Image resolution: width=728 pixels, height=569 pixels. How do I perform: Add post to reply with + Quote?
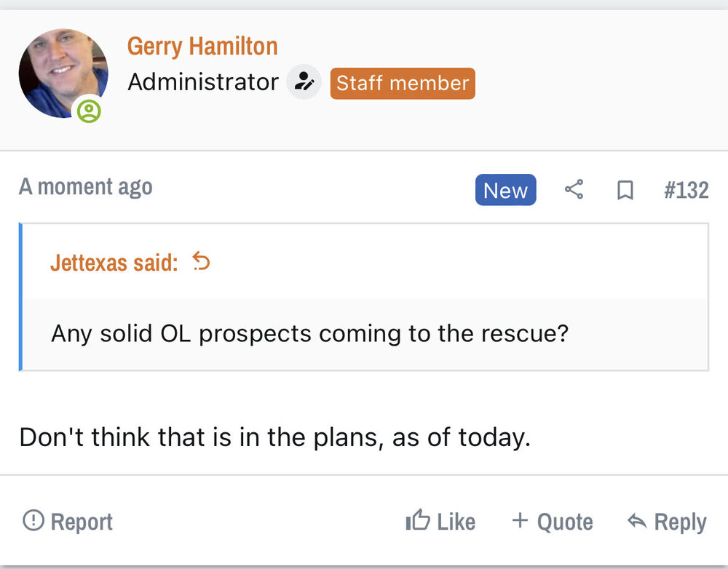click(552, 521)
